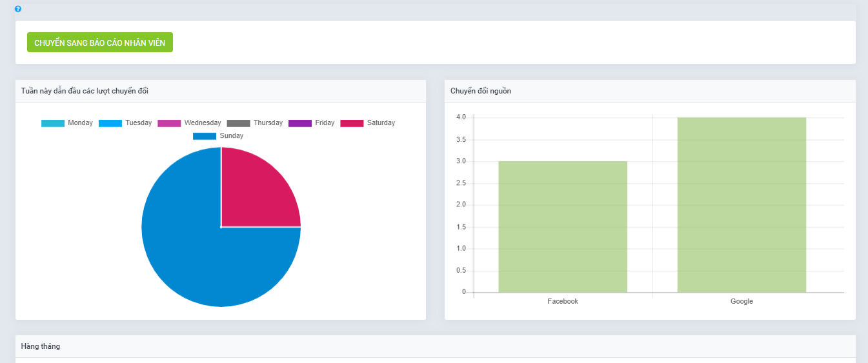Click the Monday light-blue color swatch
The image size is (868, 363).
pyautogui.click(x=53, y=123)
